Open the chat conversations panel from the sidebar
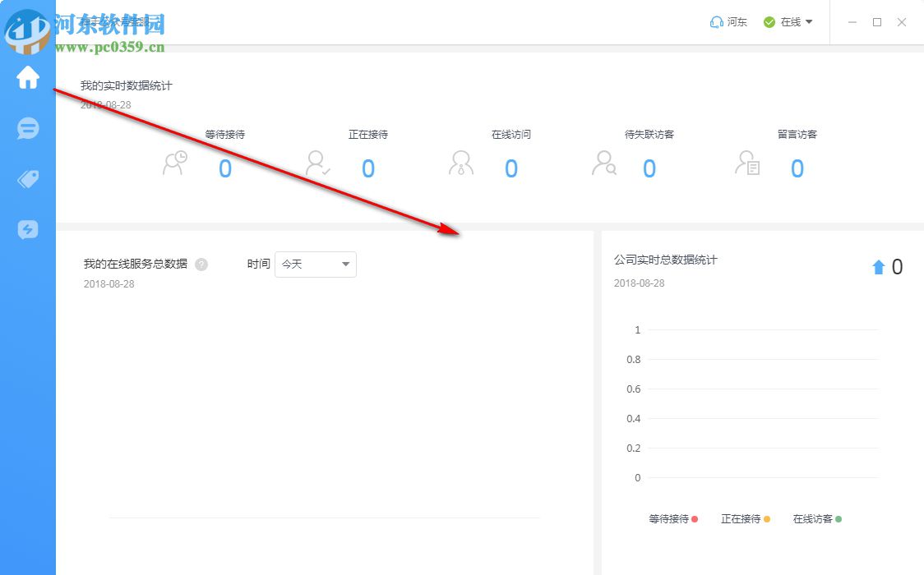The width and height of the screenshot is (924, 575). [27, 129]
